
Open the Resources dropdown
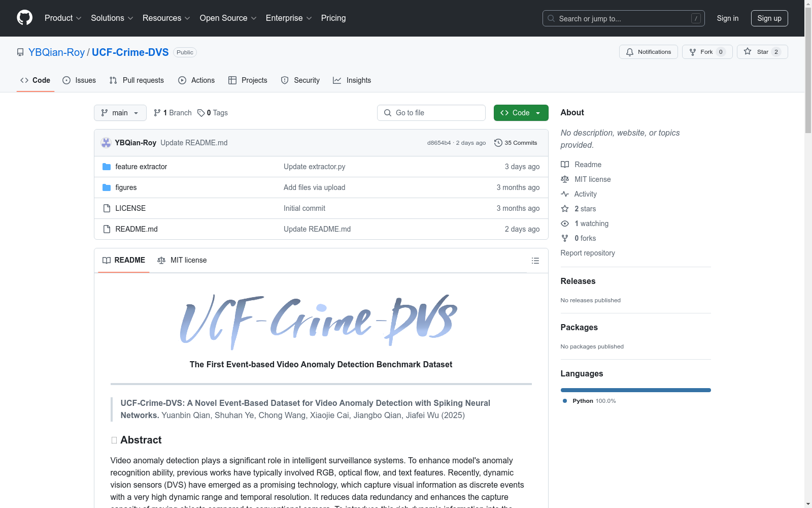(166, 18)
